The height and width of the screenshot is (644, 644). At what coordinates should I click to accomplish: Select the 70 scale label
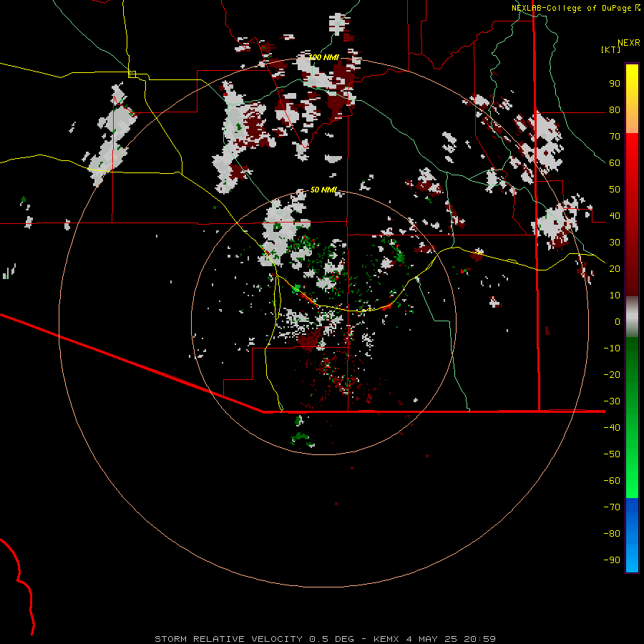click(x=615, y=137)
